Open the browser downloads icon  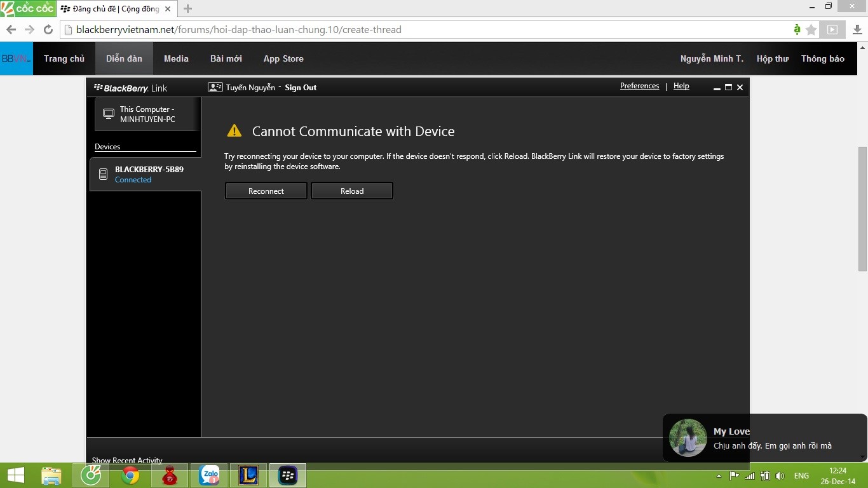(857, 30)
